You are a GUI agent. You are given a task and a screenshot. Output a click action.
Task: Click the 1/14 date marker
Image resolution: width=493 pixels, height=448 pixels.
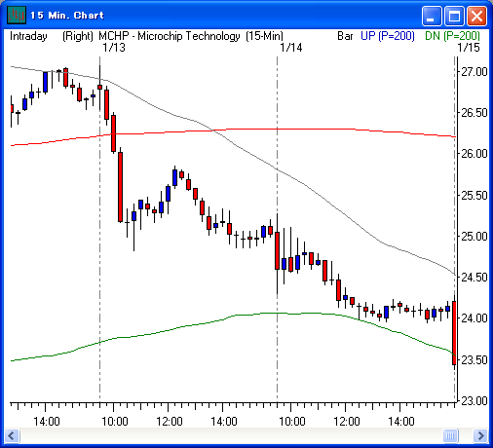(291, 48)
